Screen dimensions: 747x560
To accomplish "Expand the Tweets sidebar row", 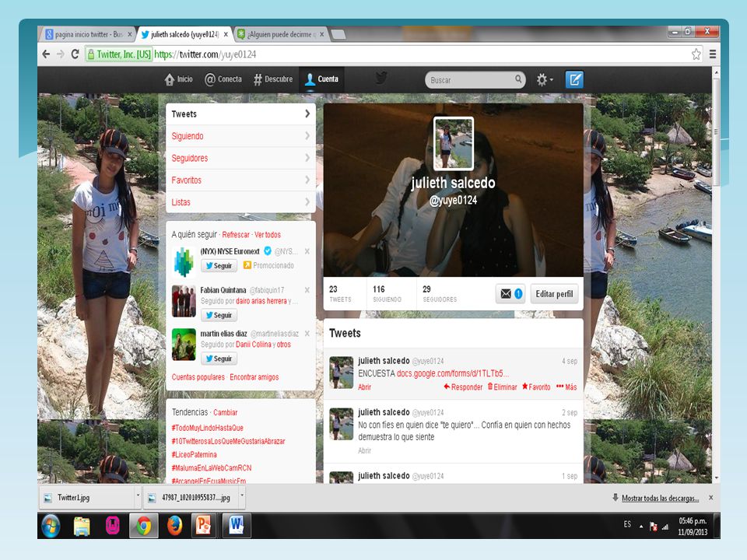I will (x=240, y=114).
